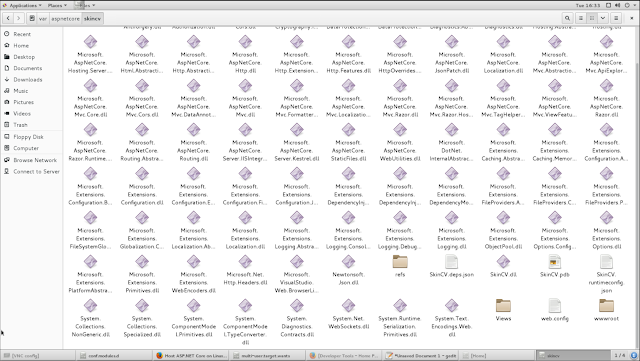The height and width of the screenshot is (361, 640).
Task: Select the Views folder icon
Action: pos(503,305)
